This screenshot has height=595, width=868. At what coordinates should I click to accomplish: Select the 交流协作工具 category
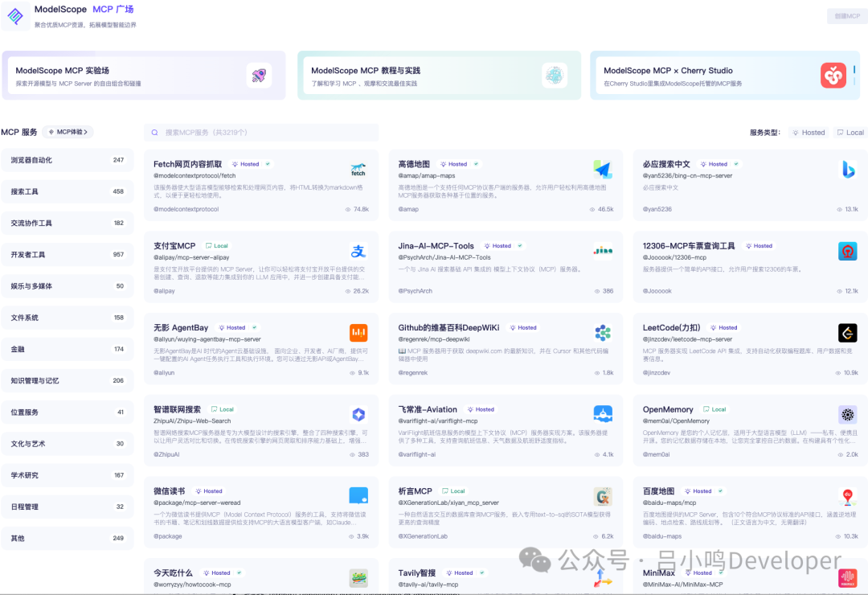pyautogui.click(x=68, y=224)
